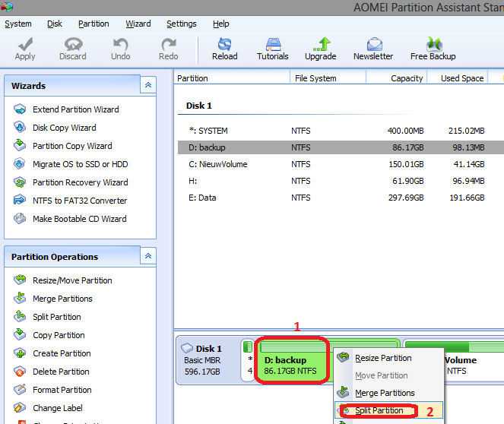Open the Help menu
This screenshot has width=504, height=424.
point(220,24)
